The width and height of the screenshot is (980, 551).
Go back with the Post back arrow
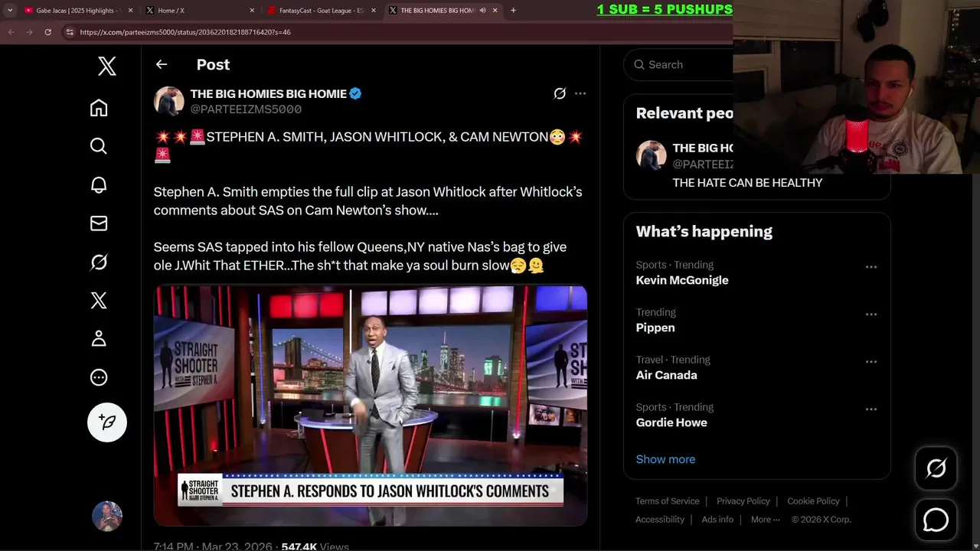pyautogui.click(x=162, y=64)
